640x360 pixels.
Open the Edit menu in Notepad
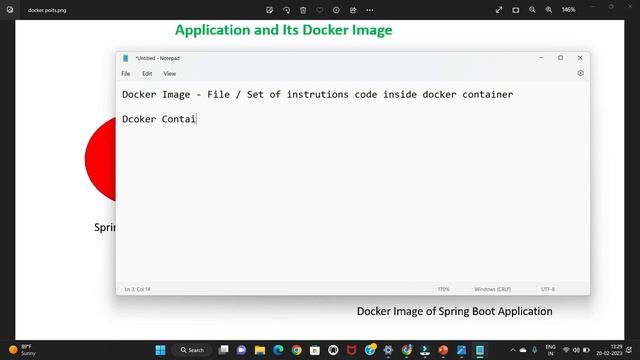pyautogui.click(x=147, y=74)
